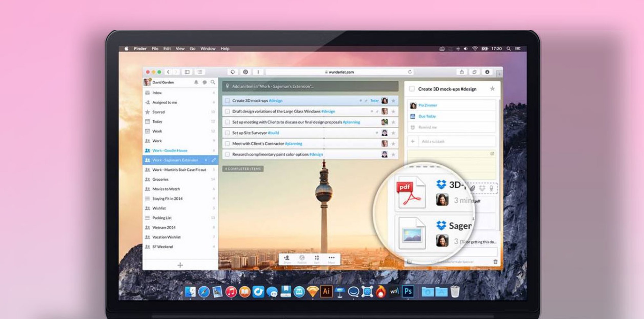Open the David Gordon account menu

coord(163,82)
